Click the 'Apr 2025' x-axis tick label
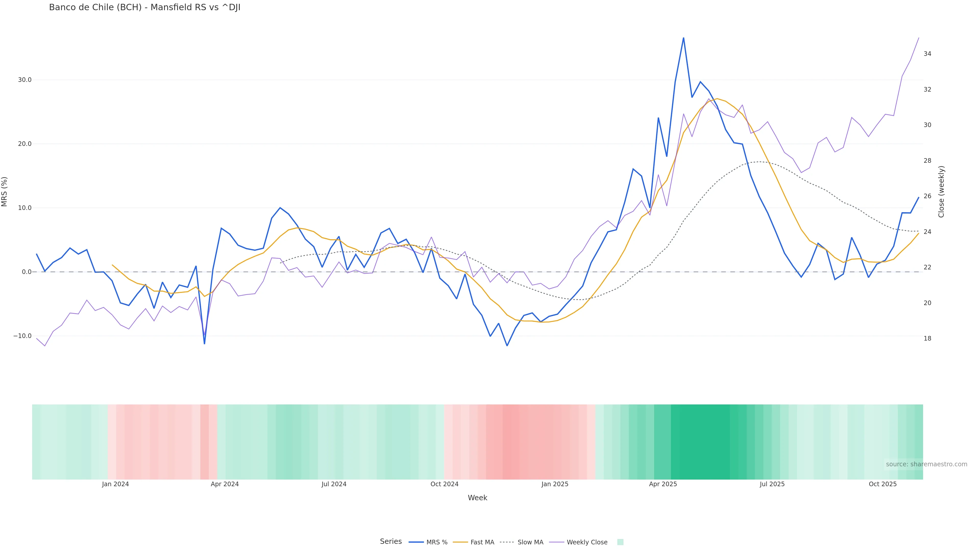Image resolution: width=980 pixels, height=551 pixels. tap(663, 484)
